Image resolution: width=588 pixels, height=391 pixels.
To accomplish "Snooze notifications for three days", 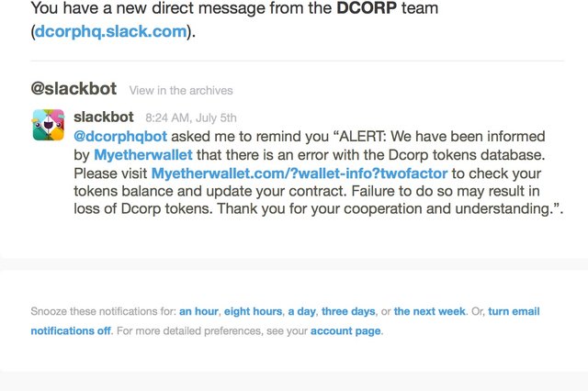I will tap(349, 311).
